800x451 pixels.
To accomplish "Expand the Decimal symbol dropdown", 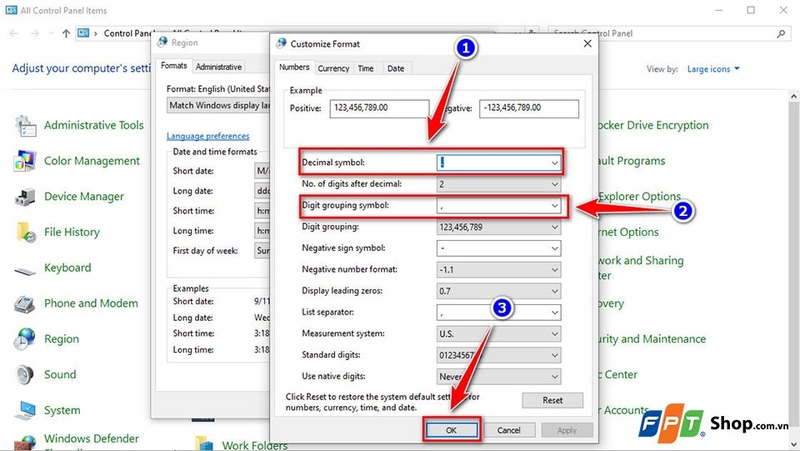I will (x=555, y=163).
